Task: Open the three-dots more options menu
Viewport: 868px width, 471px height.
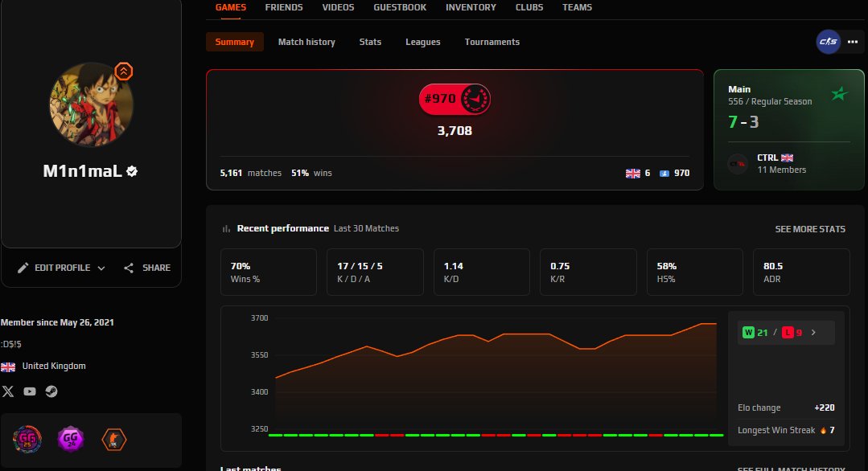Action: pyautogui.click(x=853, y=42)
